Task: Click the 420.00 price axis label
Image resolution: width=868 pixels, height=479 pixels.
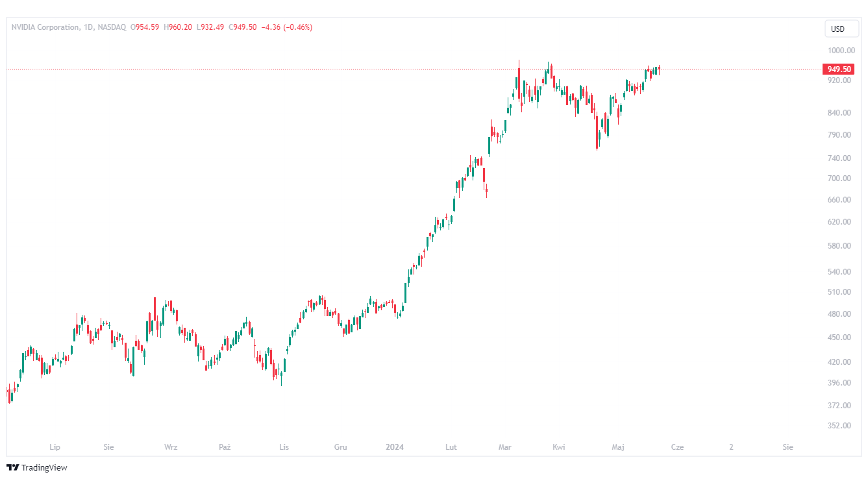Action: [x=840, y=362]
